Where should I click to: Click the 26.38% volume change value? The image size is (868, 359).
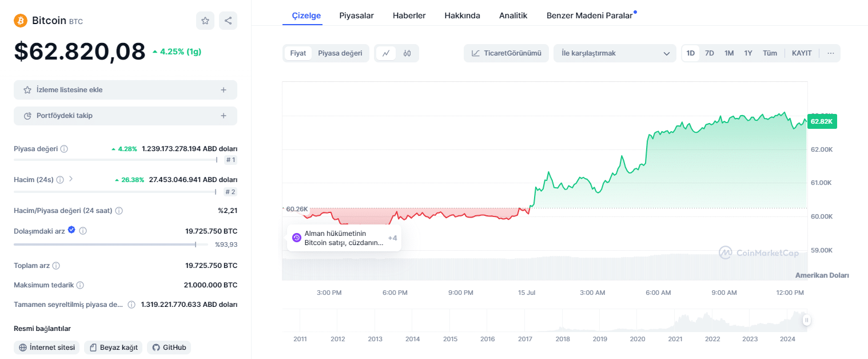coord(129,180)
